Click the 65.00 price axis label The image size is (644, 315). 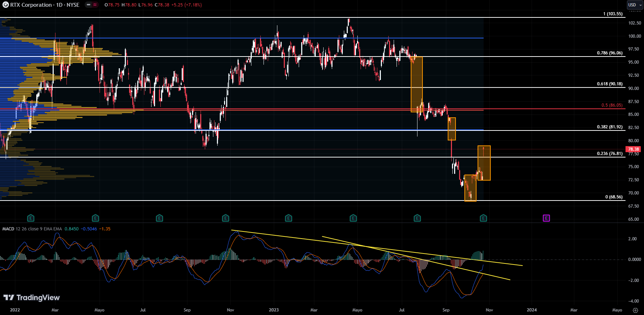click(634, 219)
